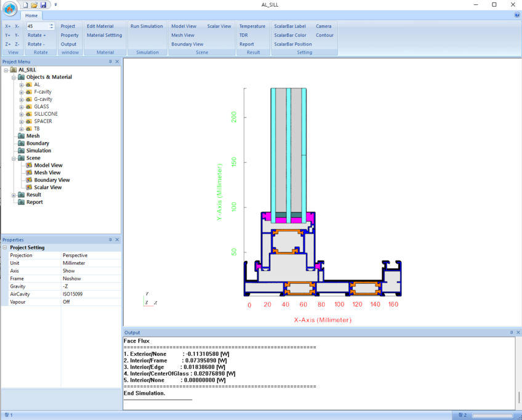Collapse the Project Setting section
This screenshot has width=522, height=420.
pos(5,248)
